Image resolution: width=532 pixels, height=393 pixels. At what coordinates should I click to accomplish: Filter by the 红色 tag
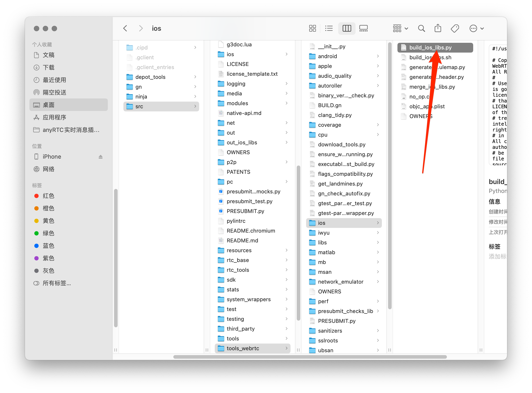tap(68, 196)
